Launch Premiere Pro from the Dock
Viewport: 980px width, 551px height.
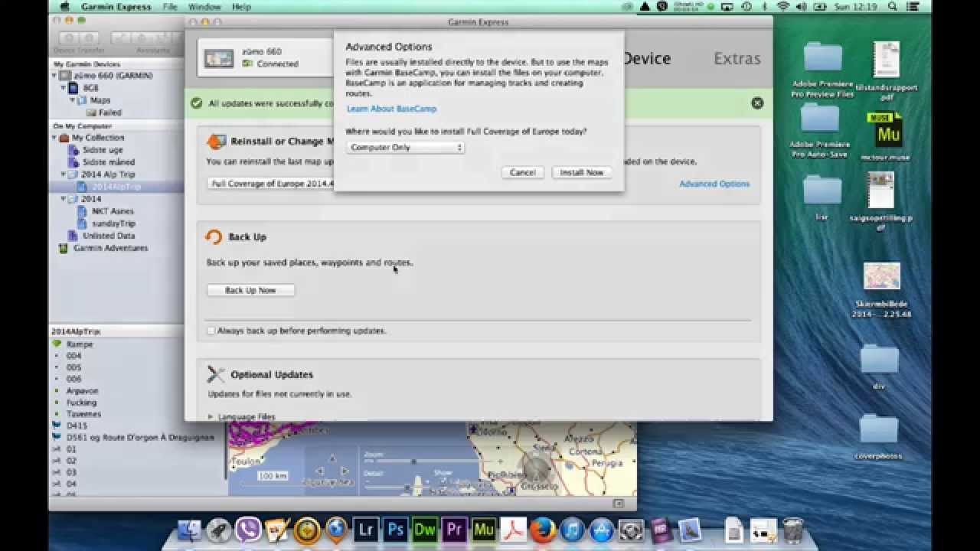454,530
